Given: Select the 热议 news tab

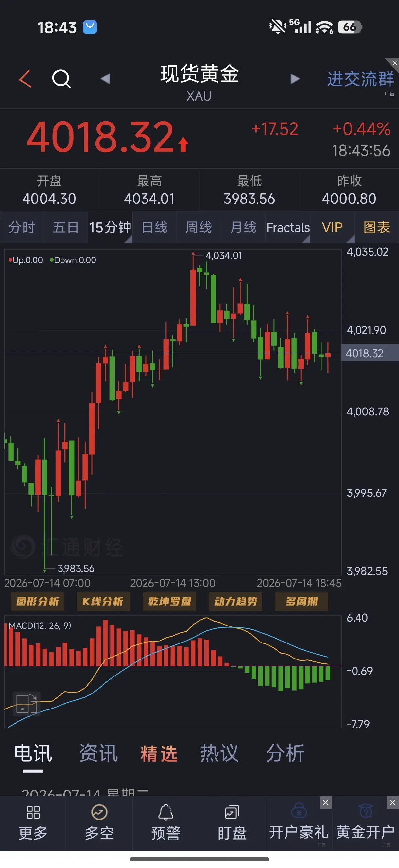Looking at the screenshot, I should click(219, 753).
